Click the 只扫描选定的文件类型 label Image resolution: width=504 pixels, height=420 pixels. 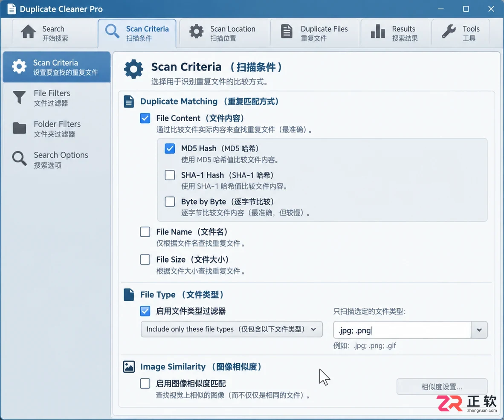(370, 311)
